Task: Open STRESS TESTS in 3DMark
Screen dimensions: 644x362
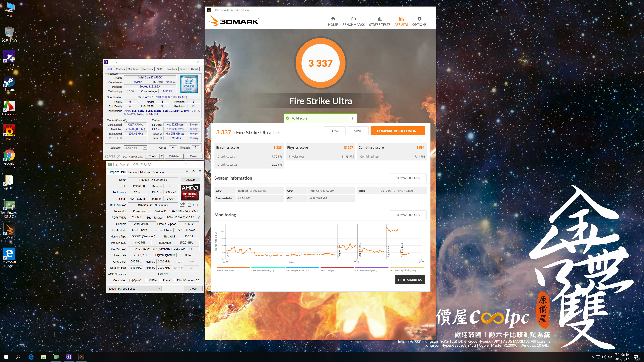Action: click(x=380, y=21)
